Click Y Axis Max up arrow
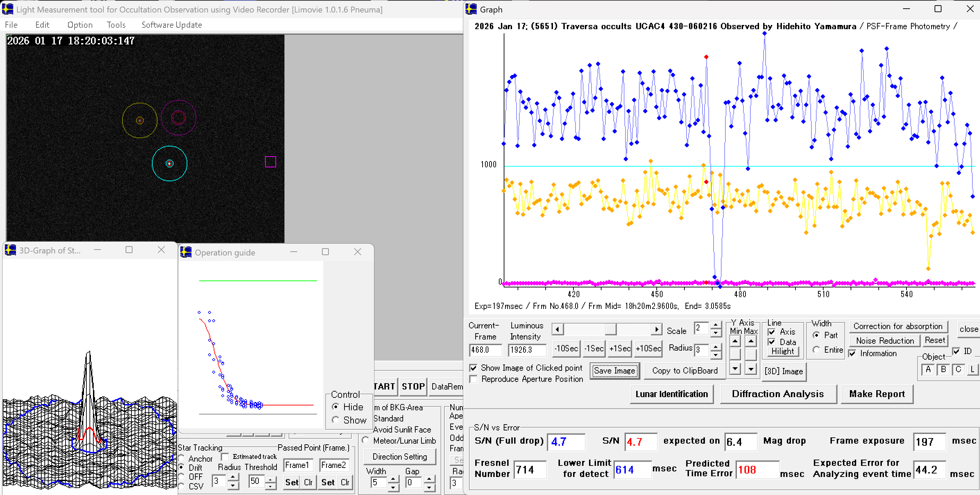980x495 pixels. (x=751, y=341)
